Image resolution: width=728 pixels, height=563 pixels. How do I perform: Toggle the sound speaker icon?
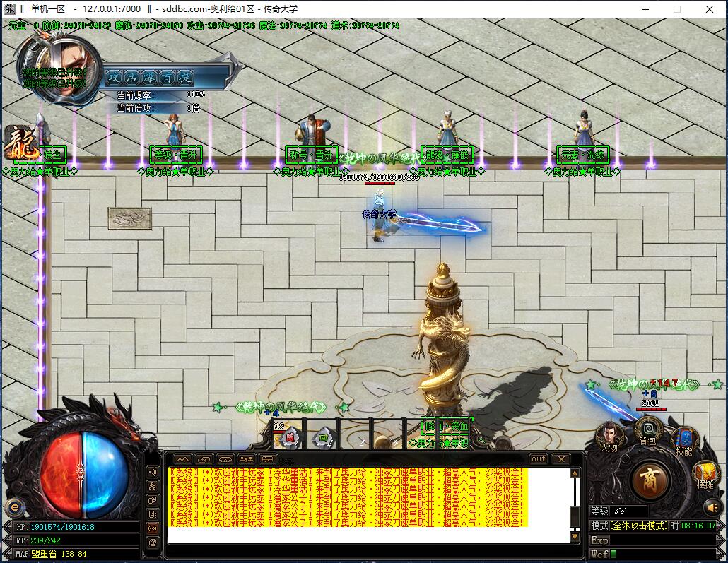(712, 507)
